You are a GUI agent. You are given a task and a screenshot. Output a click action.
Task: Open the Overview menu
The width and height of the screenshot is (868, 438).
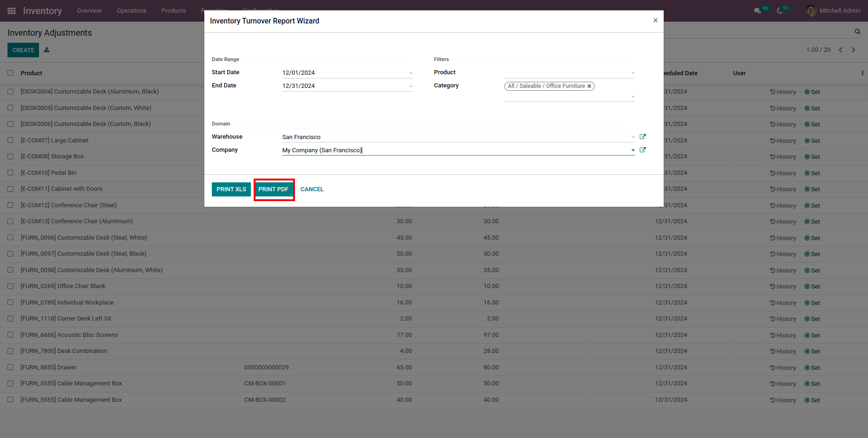(89, 11)
